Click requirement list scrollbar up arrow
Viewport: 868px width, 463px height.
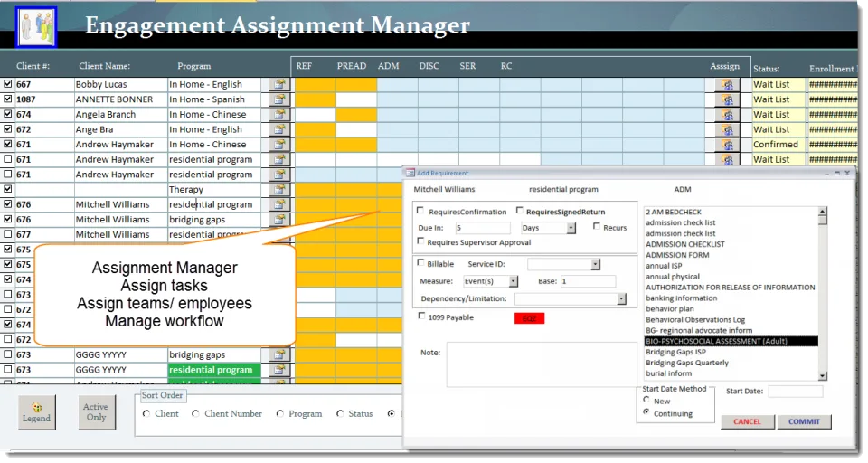tap(823, 212)
